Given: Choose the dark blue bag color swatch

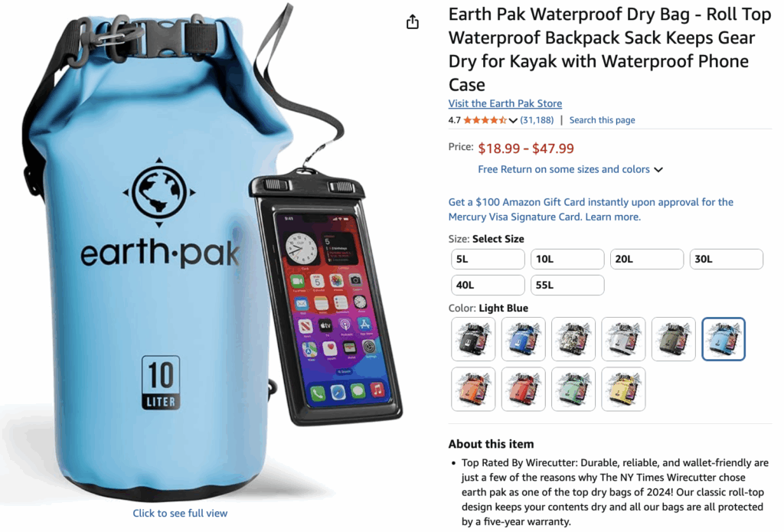Looking at the screenshot, I should (x=523, y=339).
